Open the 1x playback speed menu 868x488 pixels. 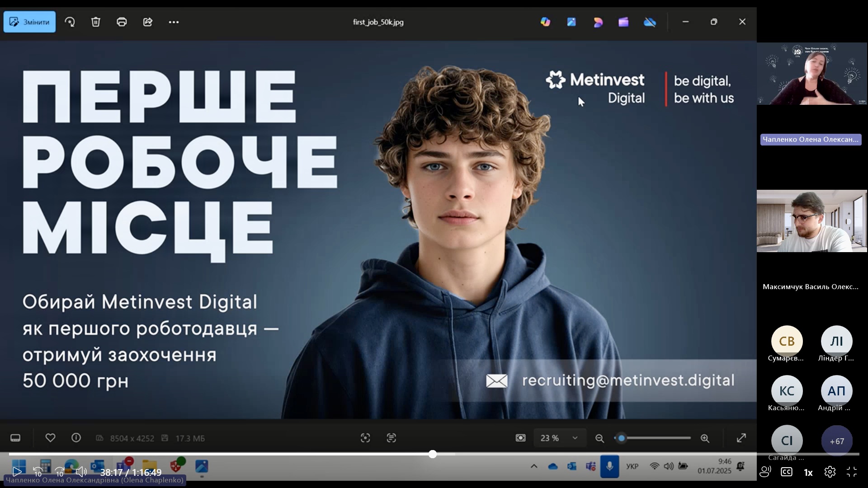[808, 473]
